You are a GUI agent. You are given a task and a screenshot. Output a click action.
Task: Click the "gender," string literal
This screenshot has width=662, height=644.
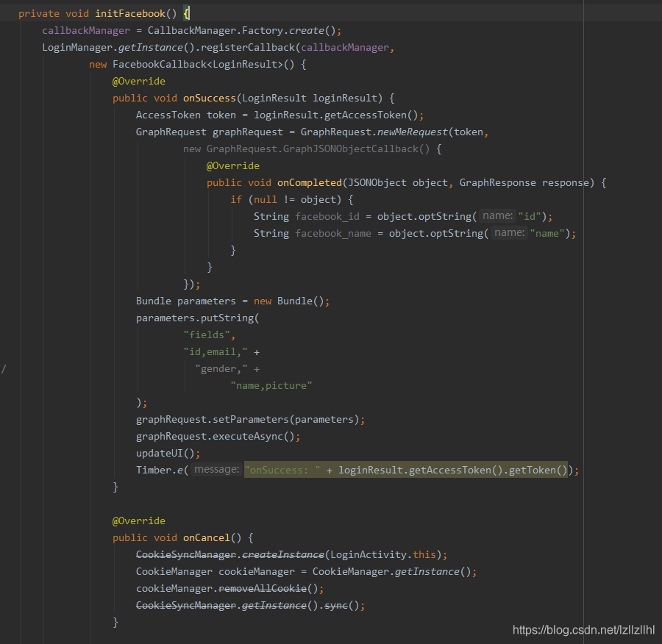coord(221,369)
